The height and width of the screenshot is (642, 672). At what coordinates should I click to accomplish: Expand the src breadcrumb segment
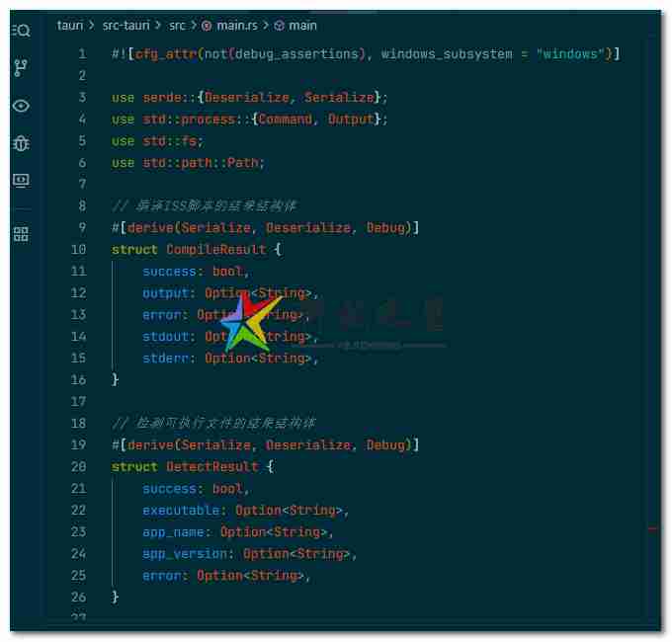pyautogui.click(x=177, y=25)
